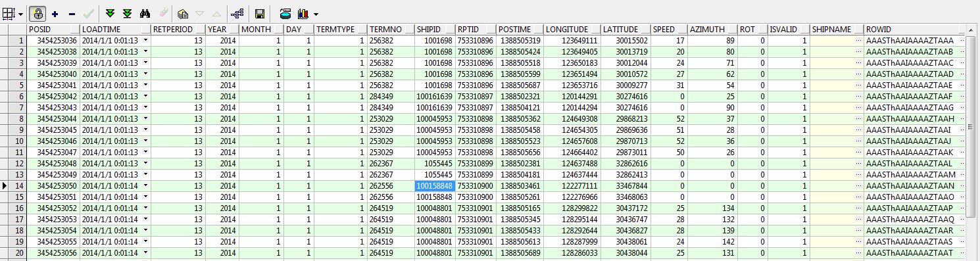Select LONGITUDE cell 128299822
Screen dimensions: 980x261
pos(572,208)
